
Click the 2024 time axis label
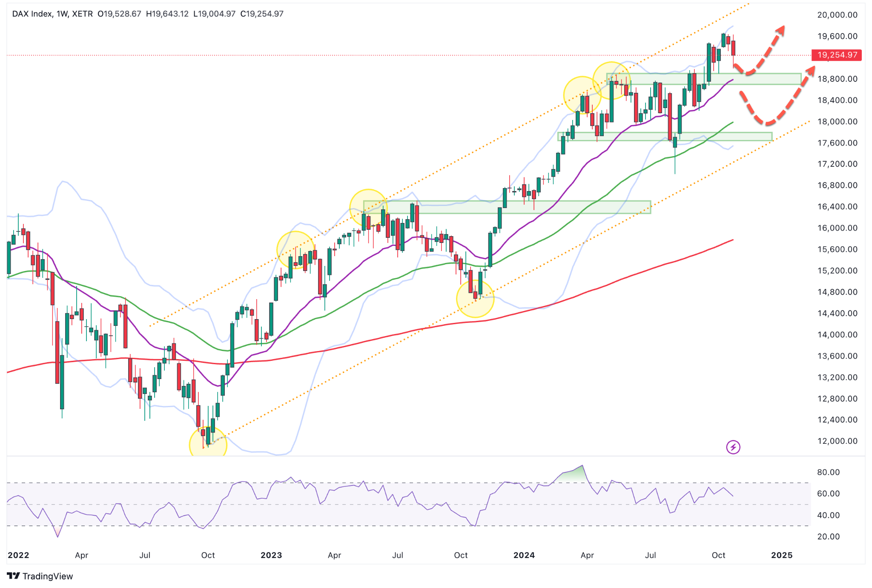pos(524,555)
